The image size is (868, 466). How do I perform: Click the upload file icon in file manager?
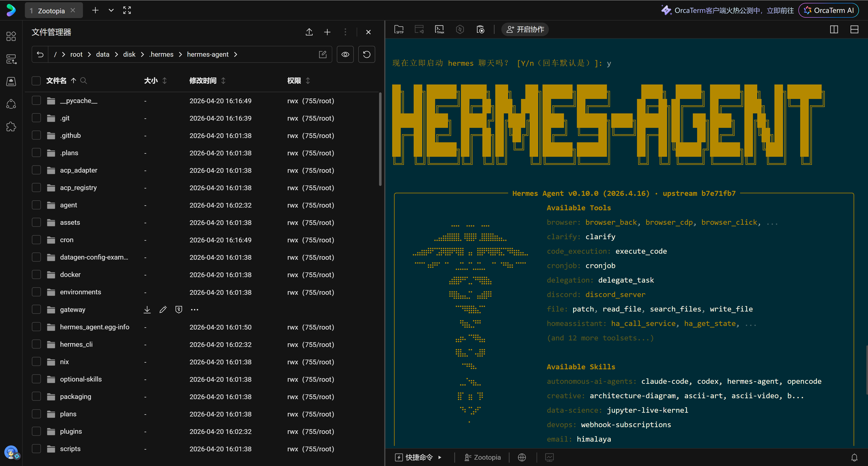click(x=309, y=32)
